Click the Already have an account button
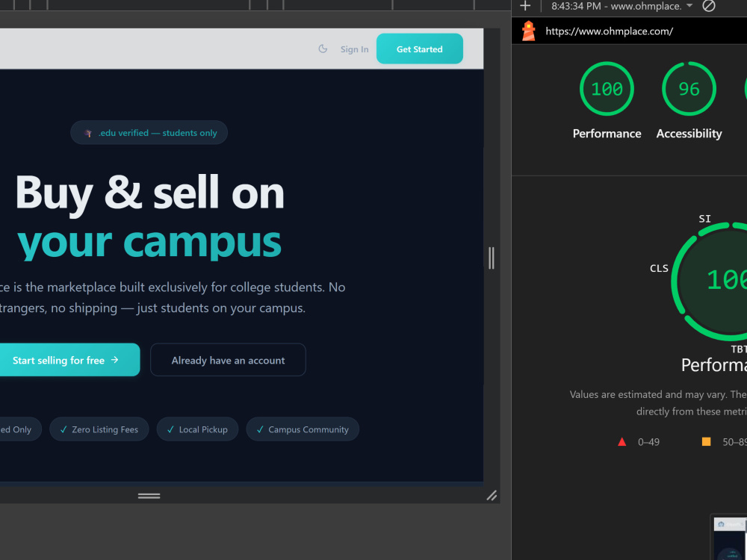This screenshot has width=747, height=560. [228, 360]
